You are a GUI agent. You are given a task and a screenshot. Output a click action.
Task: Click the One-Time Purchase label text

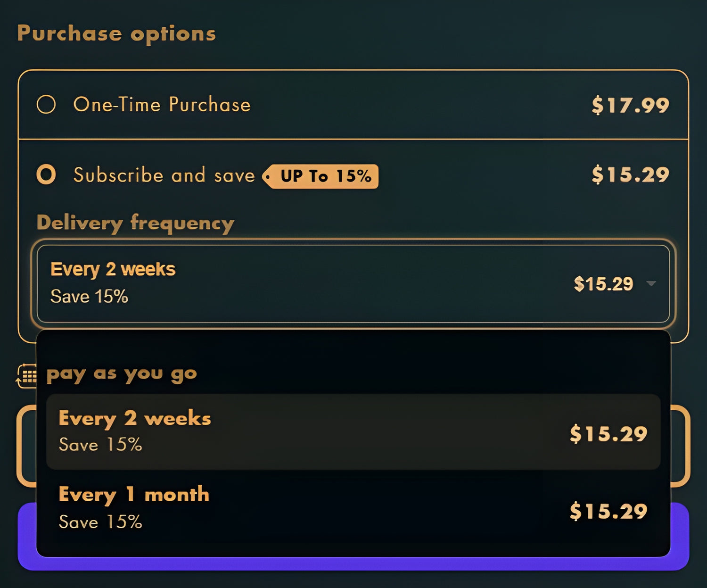tap(162, 104)
